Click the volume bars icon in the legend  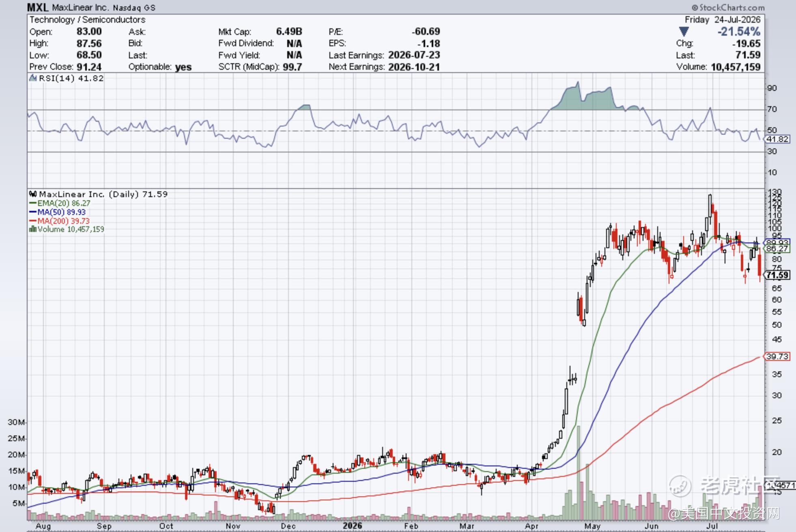pyautogui.click(x=32, y=230)
